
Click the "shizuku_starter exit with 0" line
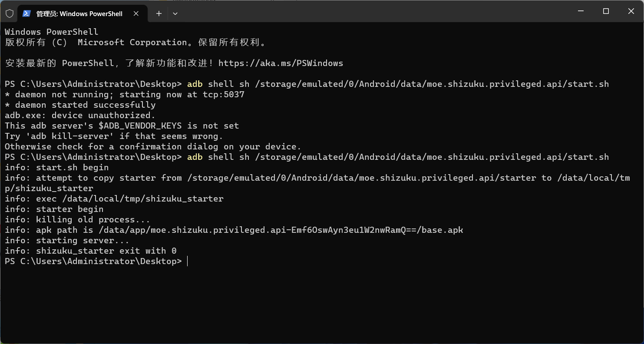90,251
